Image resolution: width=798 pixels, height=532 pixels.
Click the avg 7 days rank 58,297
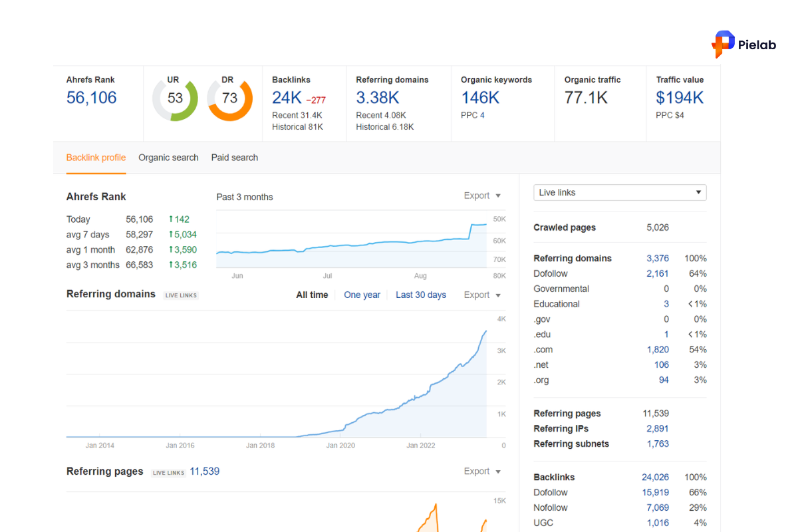pyautogui.click(x=140, y=235)
